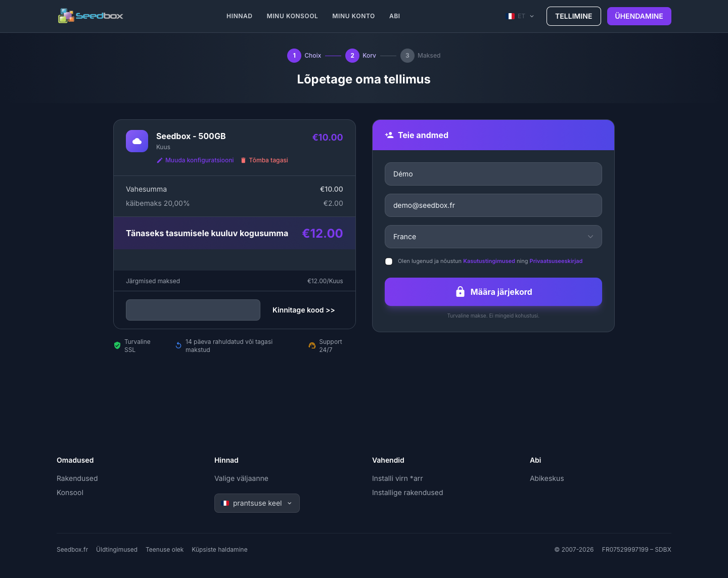Click the Vahendid footer heading

point(388,460)
